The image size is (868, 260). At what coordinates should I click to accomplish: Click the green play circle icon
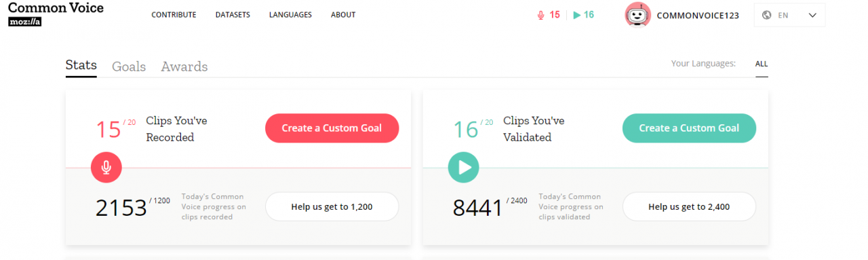464,167
